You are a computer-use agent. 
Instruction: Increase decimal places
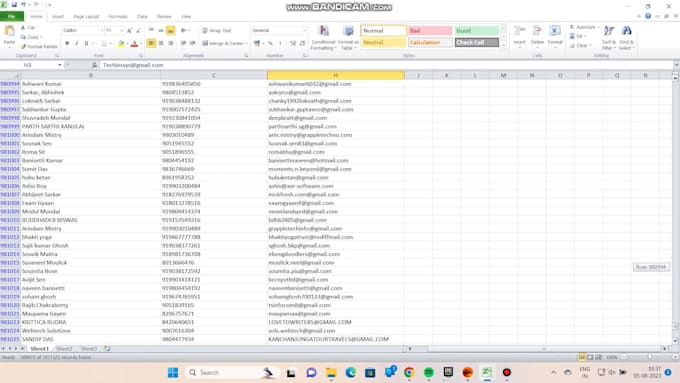pos(293,43)
